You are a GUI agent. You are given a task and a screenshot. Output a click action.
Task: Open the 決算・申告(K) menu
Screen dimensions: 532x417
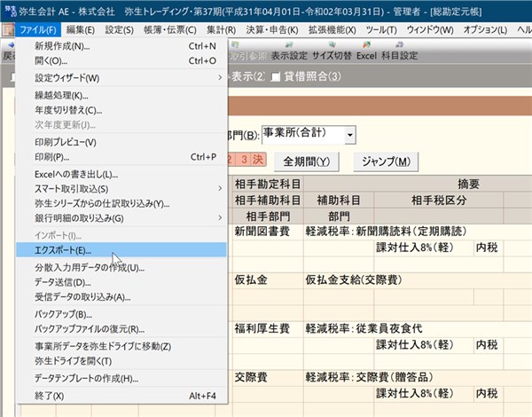(272, 30)
